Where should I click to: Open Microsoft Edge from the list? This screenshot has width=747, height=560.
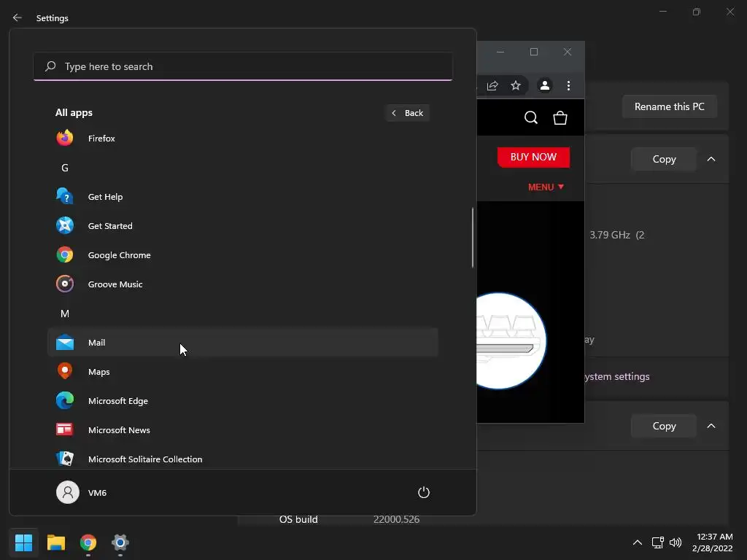tap(242, 401)
